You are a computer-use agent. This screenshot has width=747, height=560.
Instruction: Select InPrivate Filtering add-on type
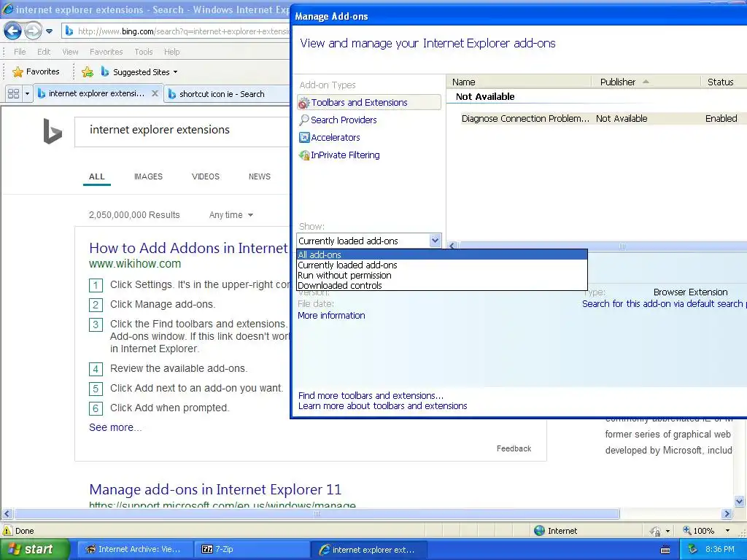pos(339,155)
